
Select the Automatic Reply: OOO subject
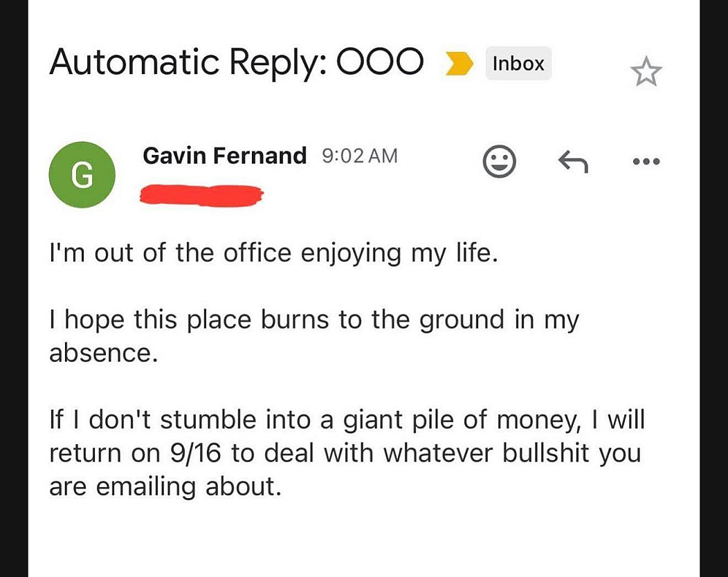coord(235,63)
